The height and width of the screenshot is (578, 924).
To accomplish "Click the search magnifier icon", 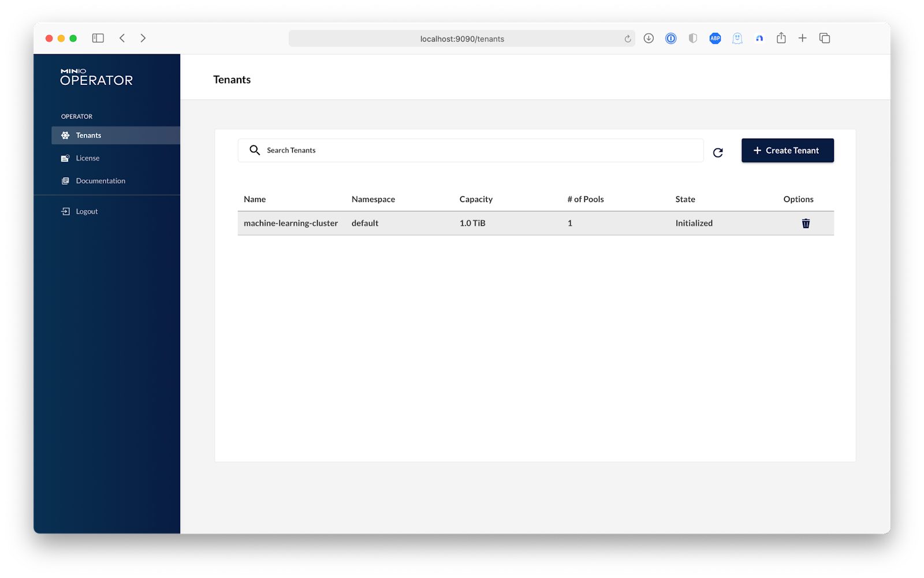I will click(254, 150).
